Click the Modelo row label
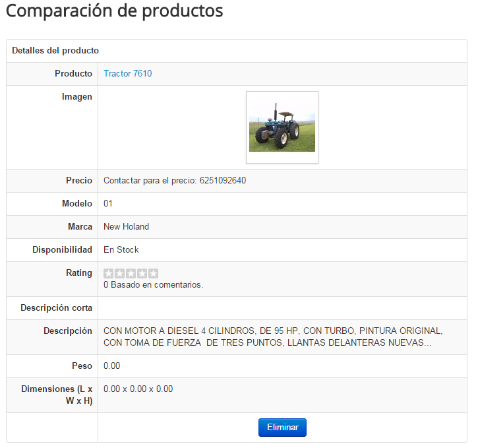Viewport: 478px width, 448px height. click(x=77, y=203)
